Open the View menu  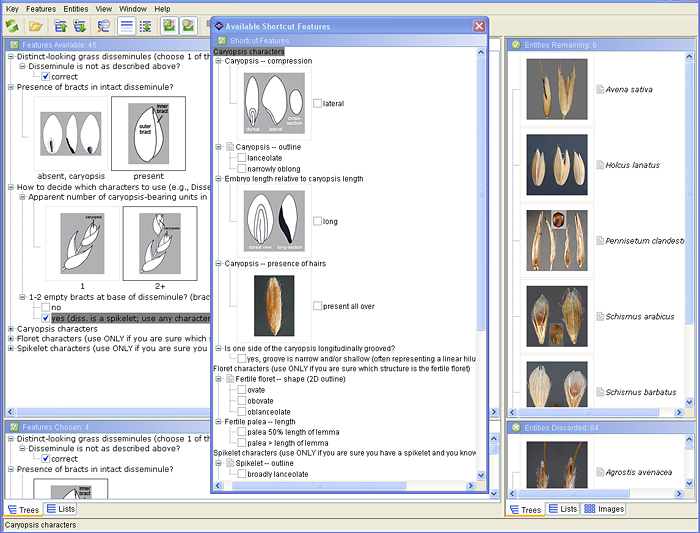[x=104, y=9]
